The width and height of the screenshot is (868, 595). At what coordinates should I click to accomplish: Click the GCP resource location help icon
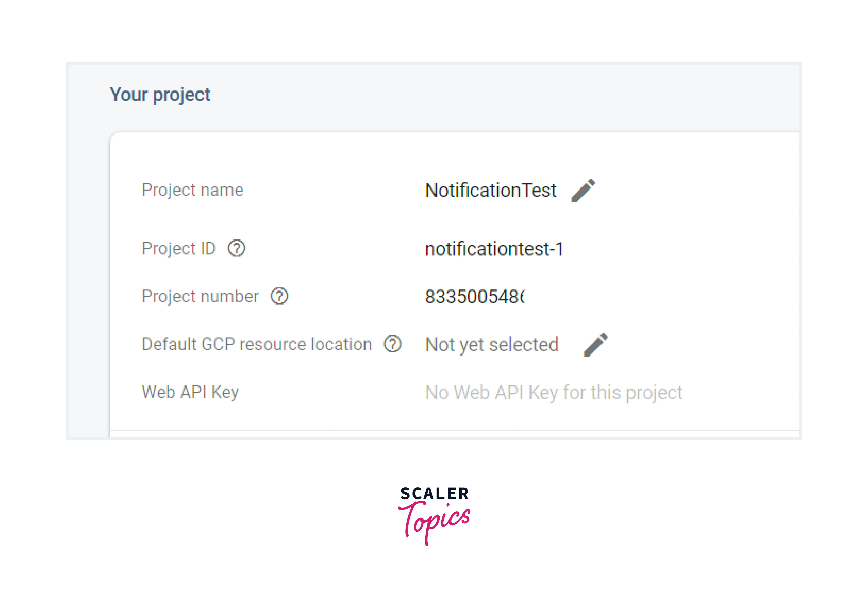393,344
